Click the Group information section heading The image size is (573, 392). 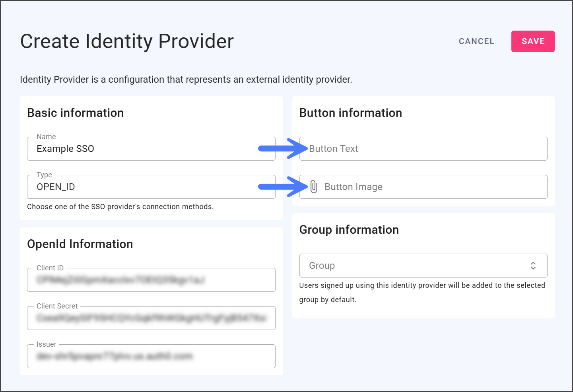coord(349,230)
